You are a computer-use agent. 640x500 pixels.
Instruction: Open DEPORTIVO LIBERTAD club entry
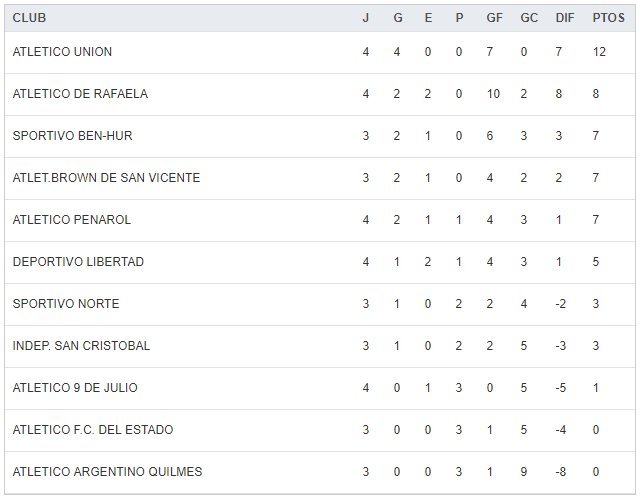pos(78,262)
